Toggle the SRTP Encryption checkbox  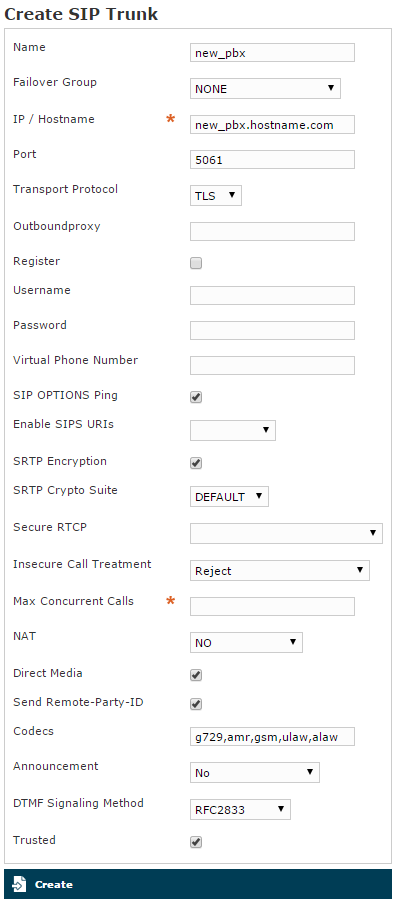[196, 463]
